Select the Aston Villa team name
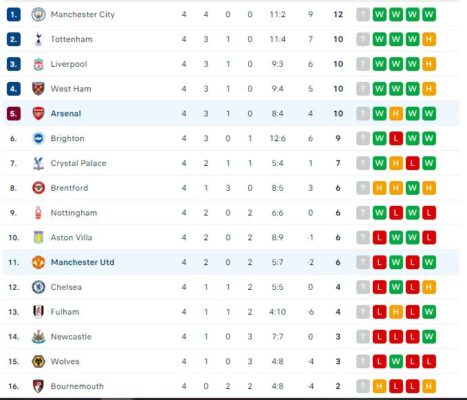 (71, 238)
